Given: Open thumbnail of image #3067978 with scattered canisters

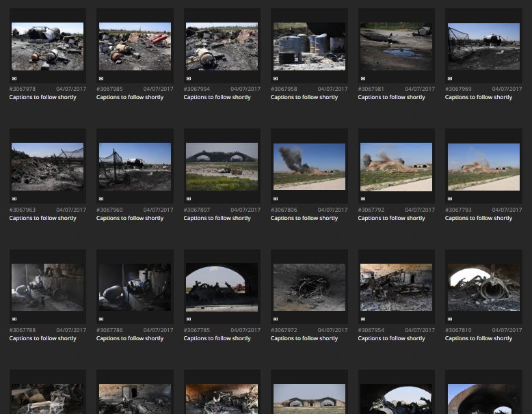Looking at the screenshot, I should pyautogui.click(x=47, y=46).
